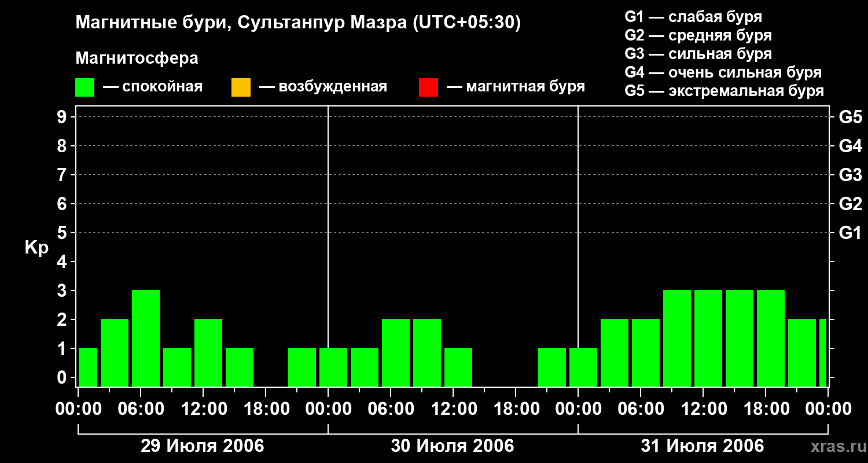Click the green 'спокойная' legend swatch

[85, 87]
